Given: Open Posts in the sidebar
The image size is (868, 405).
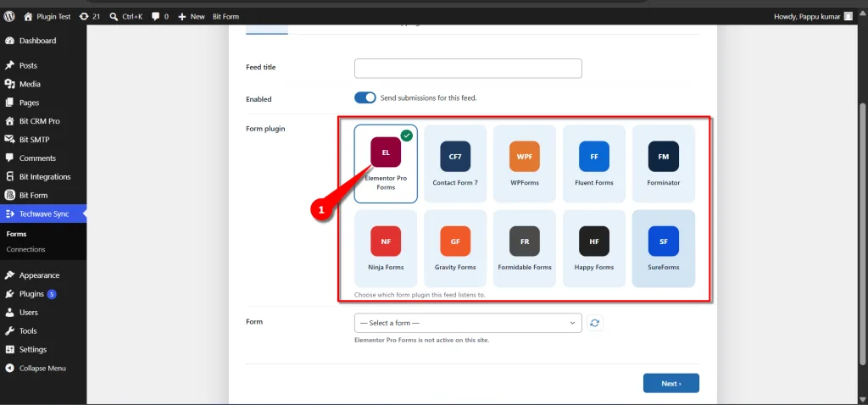Looking at the screenshot, I should point(43,65).
